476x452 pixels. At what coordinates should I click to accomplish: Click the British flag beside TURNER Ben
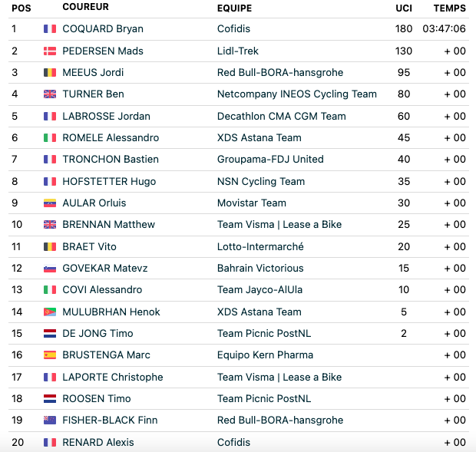coord(50,94)
